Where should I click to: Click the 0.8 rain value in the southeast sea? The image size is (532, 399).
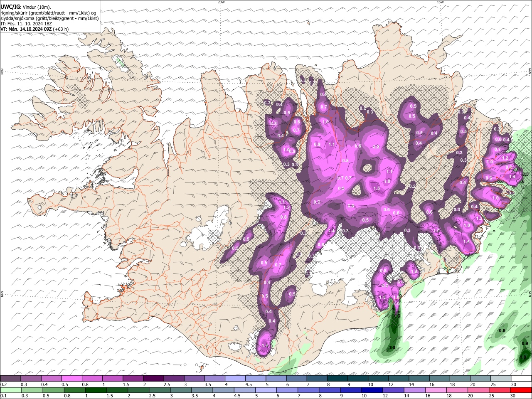point(502,330)
